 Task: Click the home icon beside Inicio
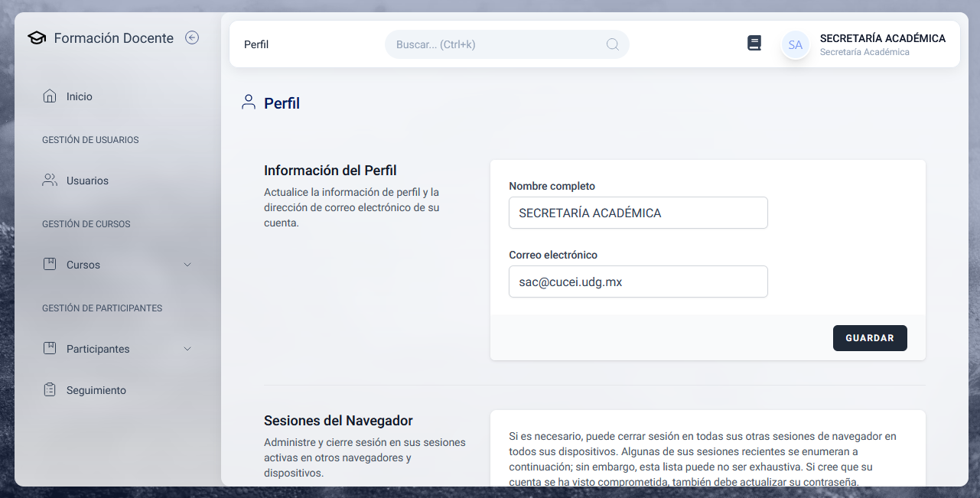point(50,96)
